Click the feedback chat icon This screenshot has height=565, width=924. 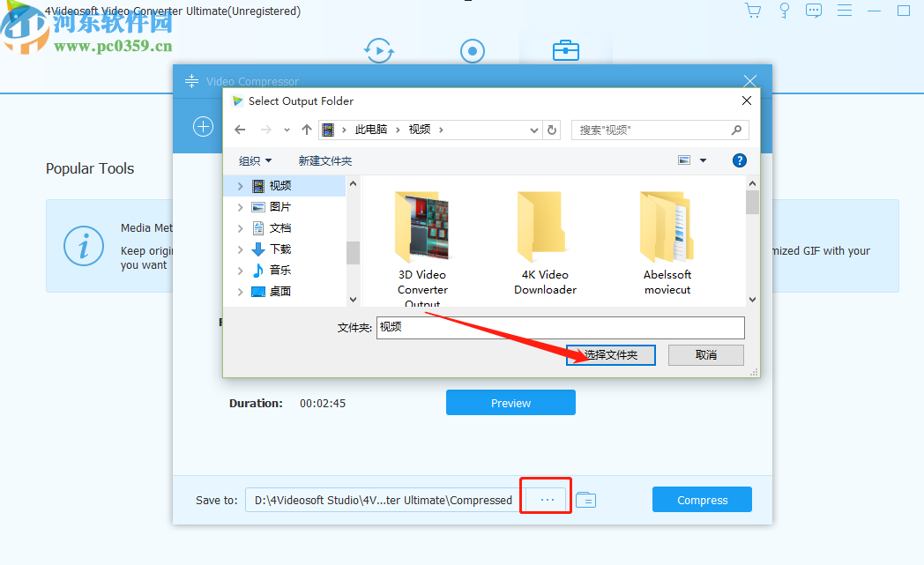coord(813,10)
